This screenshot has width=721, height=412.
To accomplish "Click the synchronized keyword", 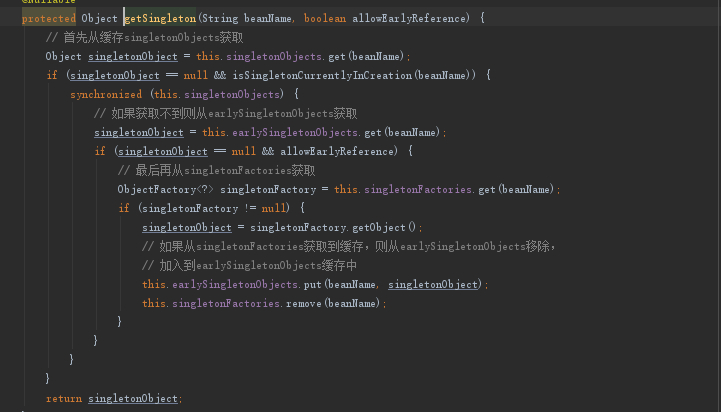I will click(106, 94).
